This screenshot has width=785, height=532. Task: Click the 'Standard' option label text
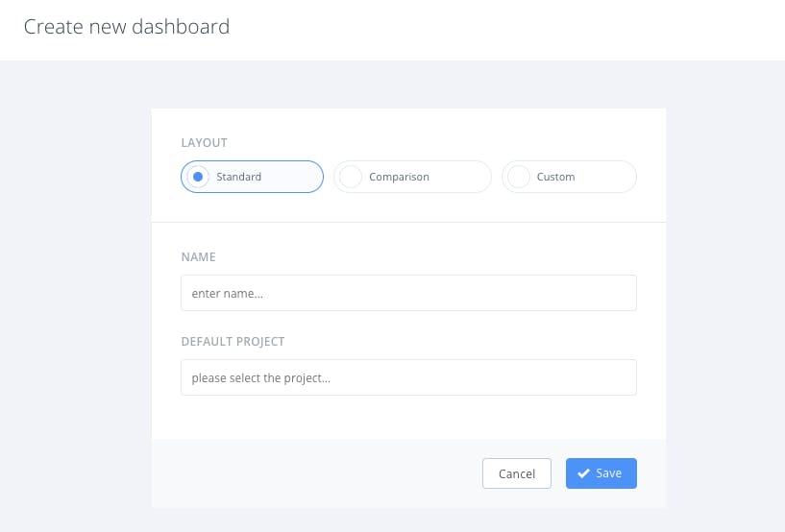(x=239, y=177)
